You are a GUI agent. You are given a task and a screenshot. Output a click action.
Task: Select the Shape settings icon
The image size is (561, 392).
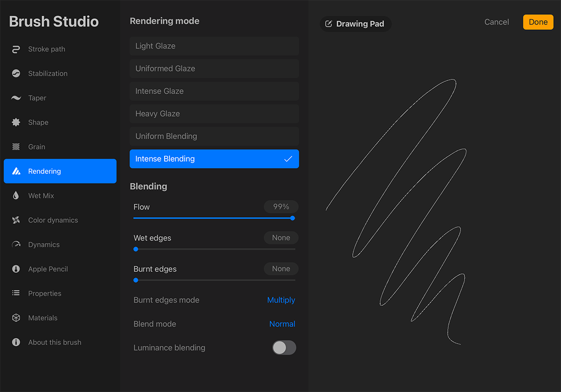(16, 122)
